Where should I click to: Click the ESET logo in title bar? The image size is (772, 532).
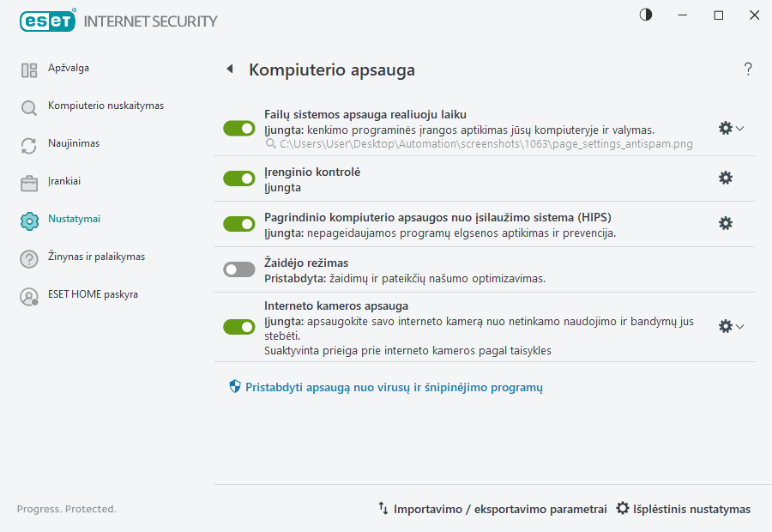coord(47,21)
